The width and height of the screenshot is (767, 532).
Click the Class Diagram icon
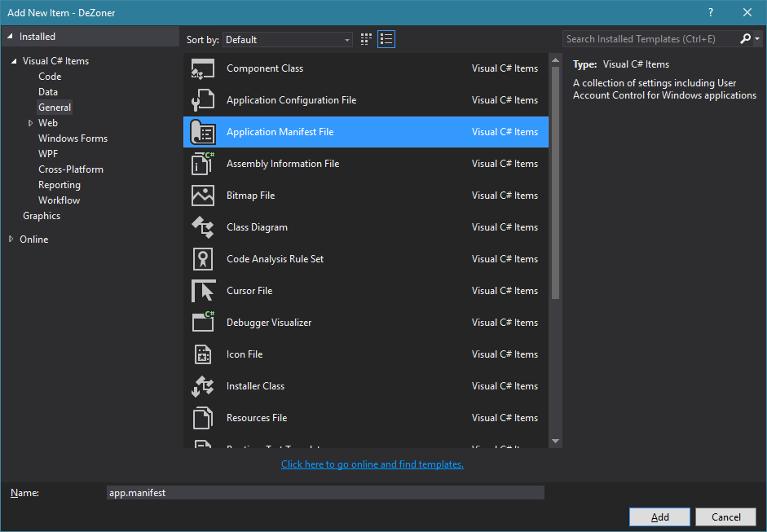click(202, 227)
